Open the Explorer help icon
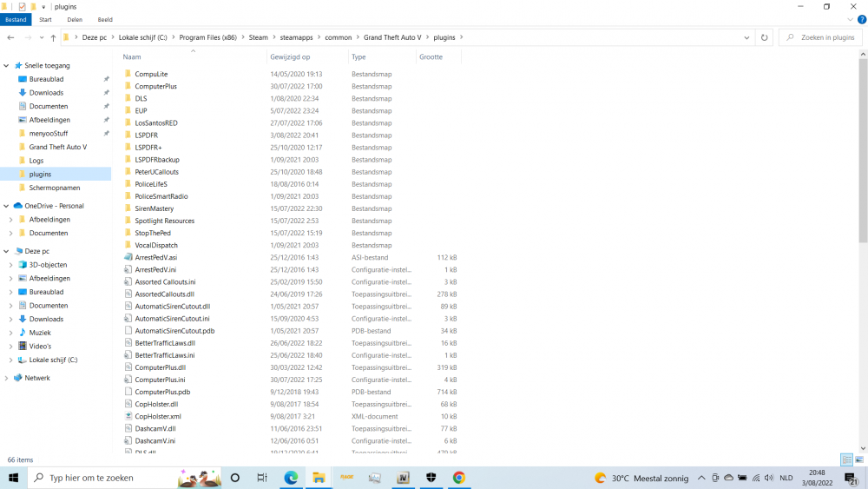Image resolution: width=868 pixels, height=489 pixels. point(861,19)
